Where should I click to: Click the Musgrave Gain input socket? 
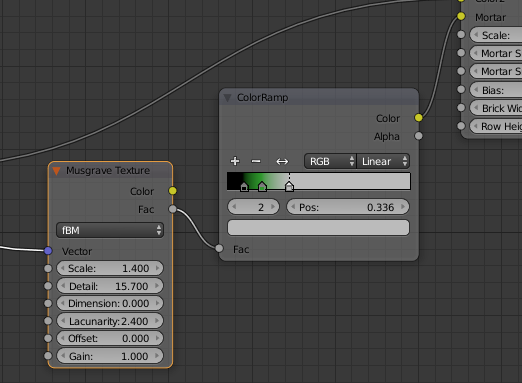click(48, 356)
